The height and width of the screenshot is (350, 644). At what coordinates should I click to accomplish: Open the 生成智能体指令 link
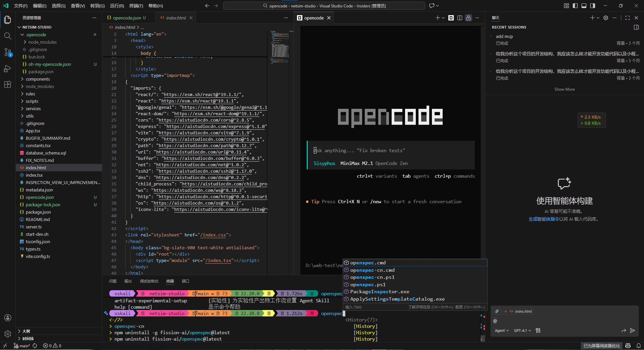(544, 219)
